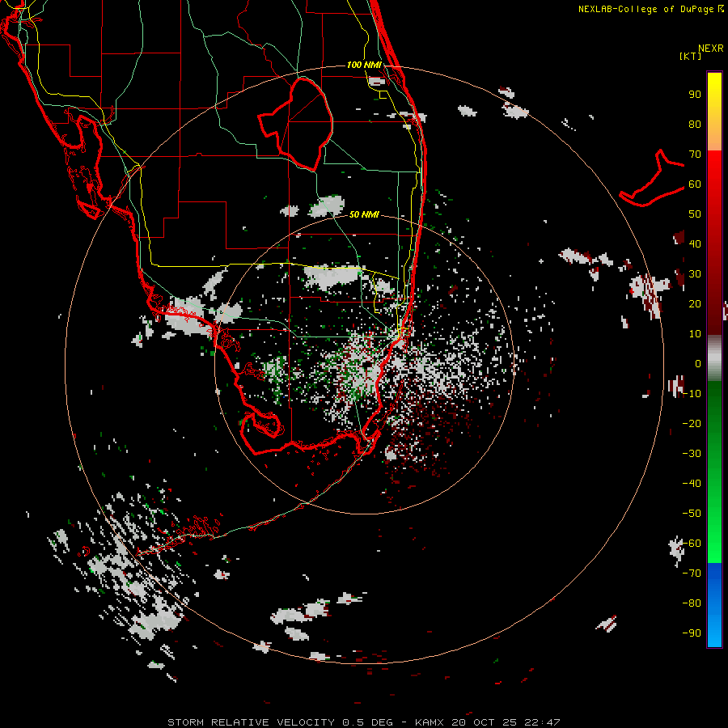This screenshot has width=728, height=728.
Task: Select the -10 knot scale value
Action: (x=692, y=394)
